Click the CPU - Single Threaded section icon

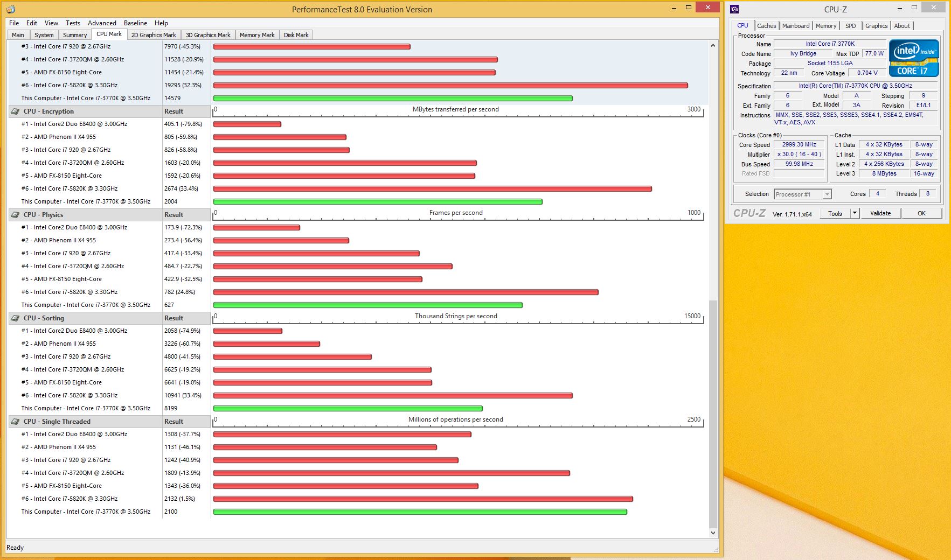click(x=15, y=422)
